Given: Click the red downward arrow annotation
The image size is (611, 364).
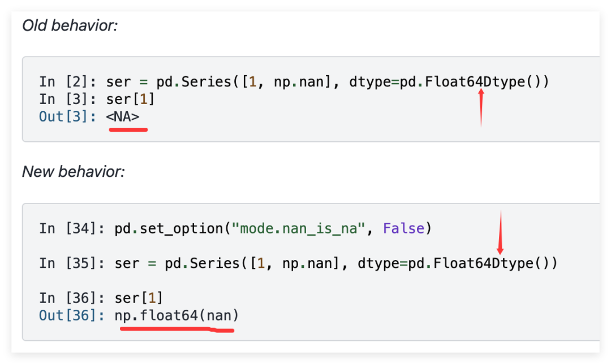Looking at the screenshot, I should coord(500,232).
